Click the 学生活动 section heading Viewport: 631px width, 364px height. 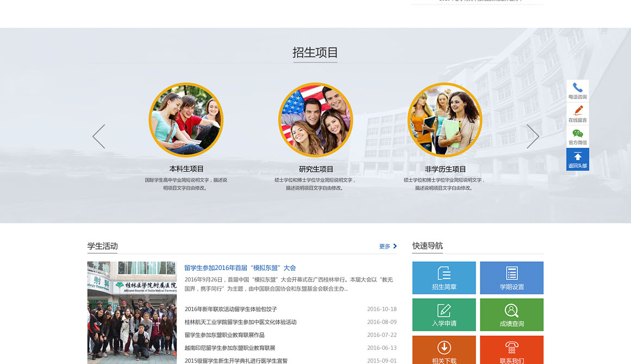click(x=103, y=246)
